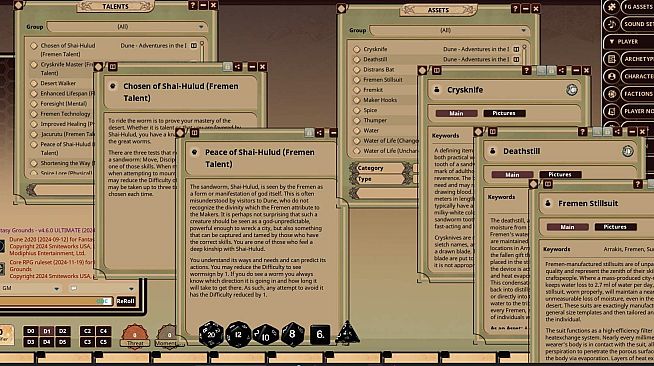Click the d6 die

click(320, 335)
